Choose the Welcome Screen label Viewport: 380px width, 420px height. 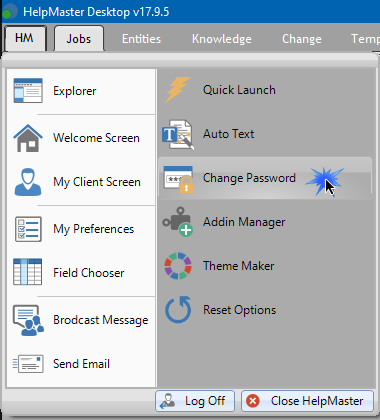point(96,138)
